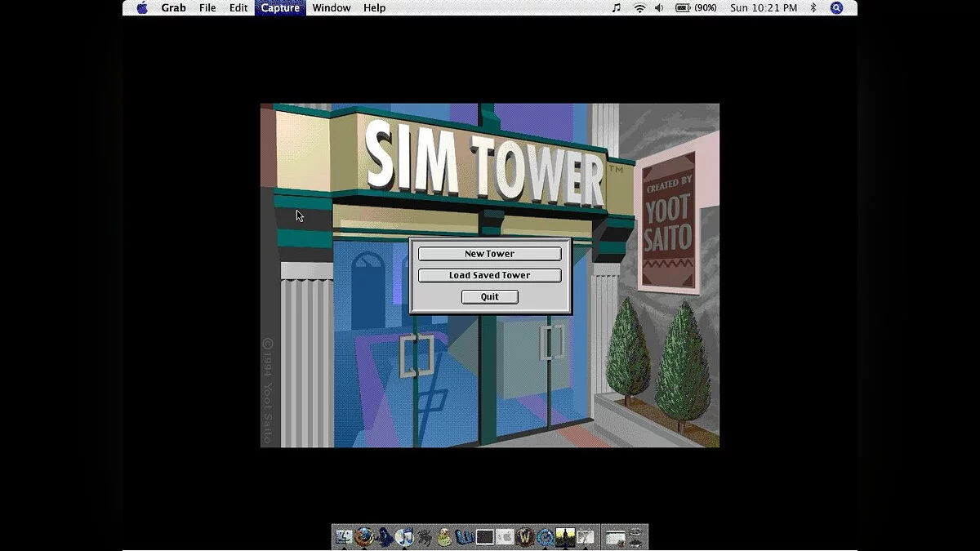Click the (90%) battery percentage text

point(706,8)
